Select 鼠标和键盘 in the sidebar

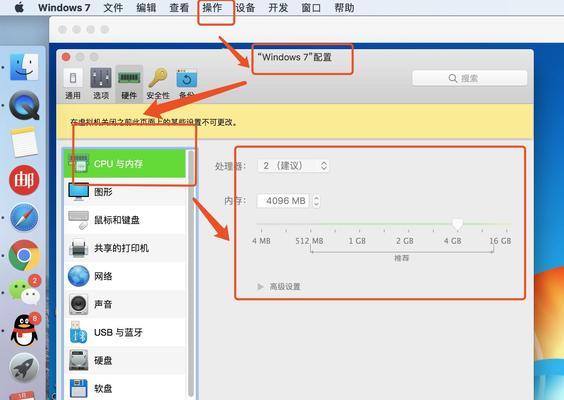pos(125,220)
